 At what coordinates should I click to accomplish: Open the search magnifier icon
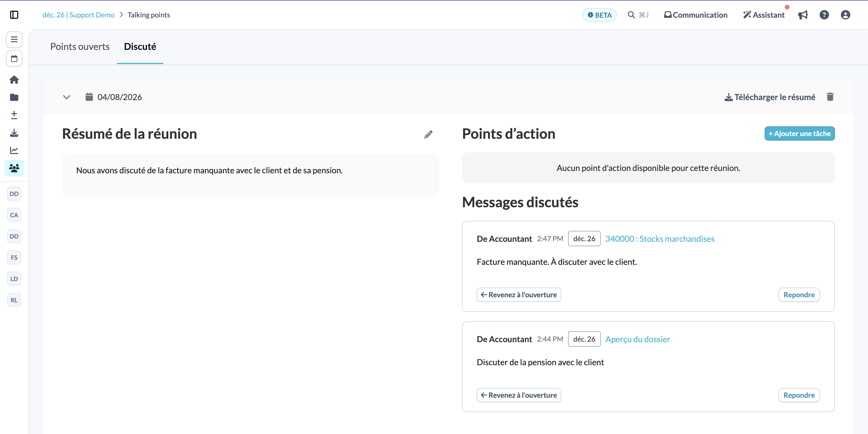point(631,15)
